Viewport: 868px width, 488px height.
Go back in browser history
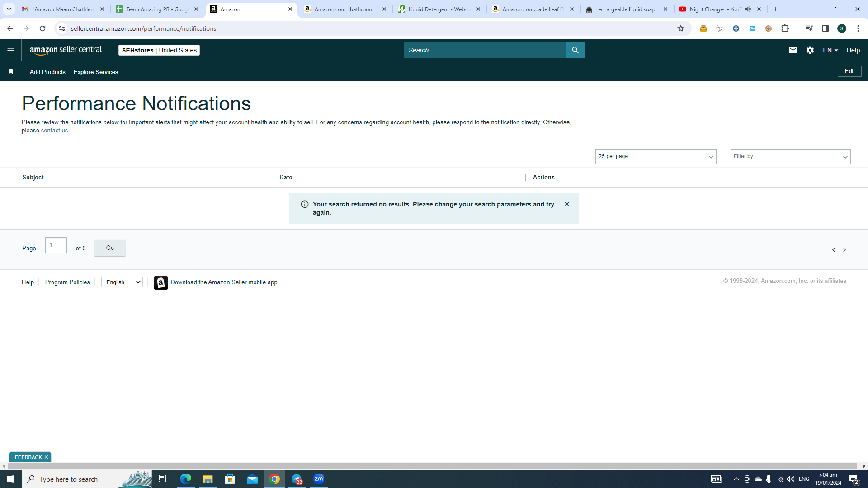pyautogui.click(x=10, y=28)
